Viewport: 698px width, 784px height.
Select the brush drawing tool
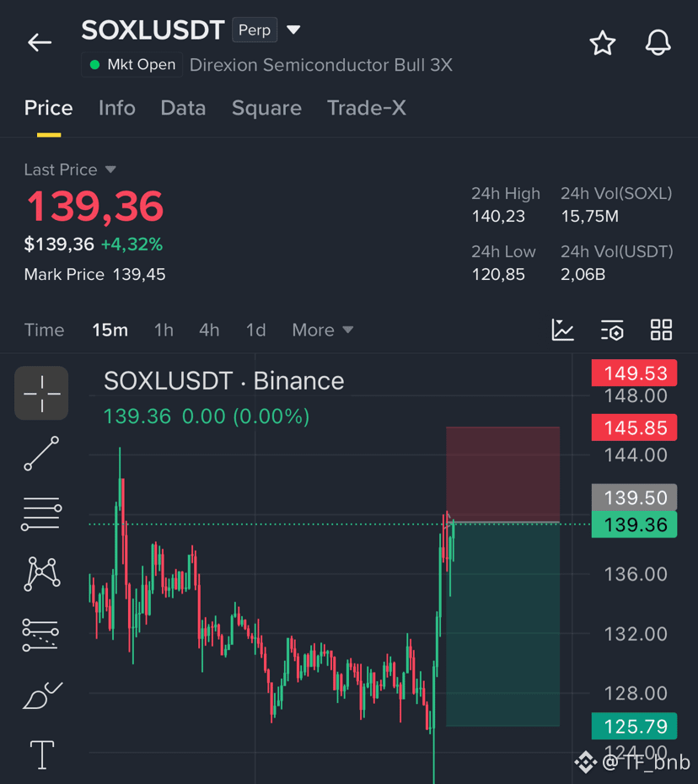click(42, 695)
